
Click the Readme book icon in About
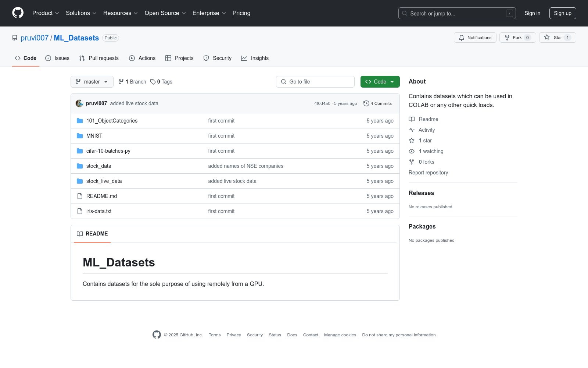click(412, 119)
